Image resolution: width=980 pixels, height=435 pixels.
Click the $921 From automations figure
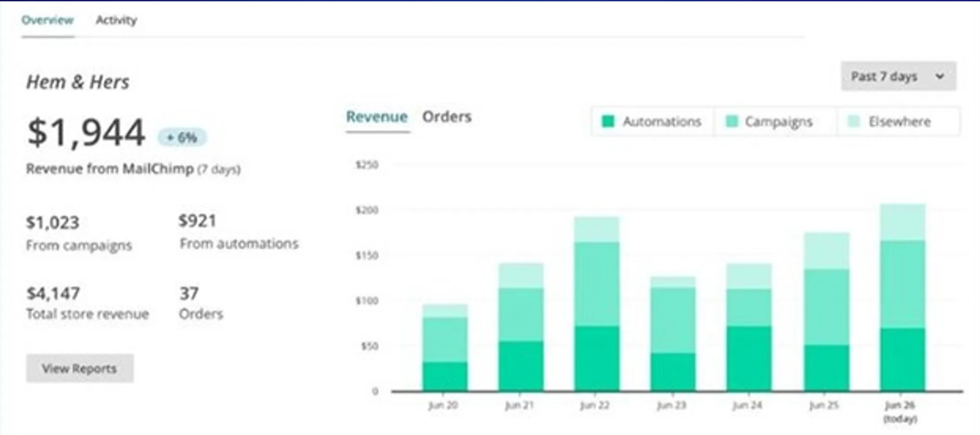(x=197, y=221)
